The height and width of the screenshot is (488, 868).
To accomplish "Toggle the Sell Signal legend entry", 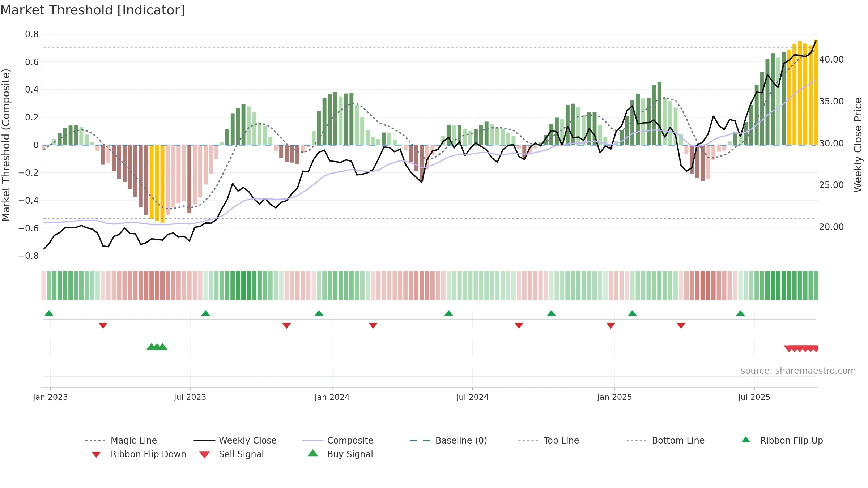I will pos(231,454).
